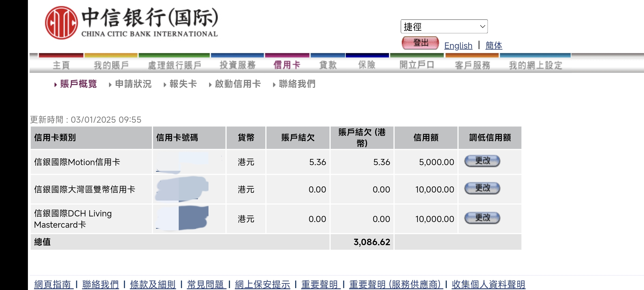Click 更改 for the 大灣區雙幣信用卡

pyautogui.click(x=482, y=188)
